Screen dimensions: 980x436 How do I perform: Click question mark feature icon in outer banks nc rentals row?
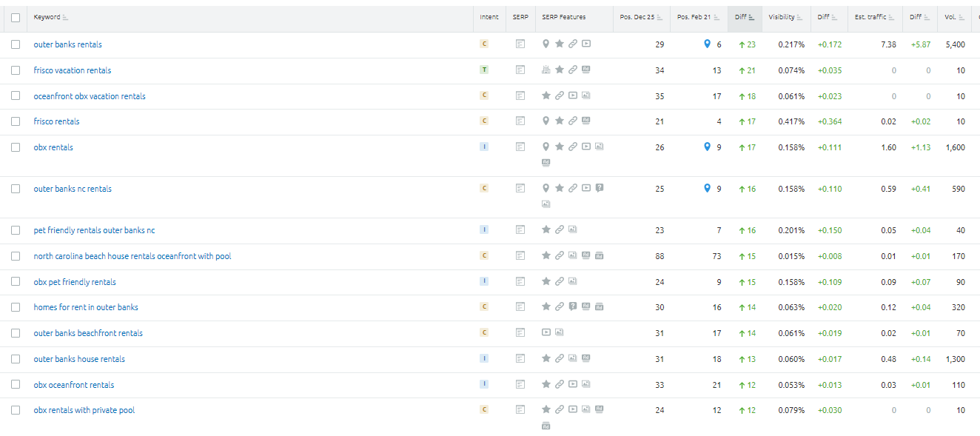click(x=600, y=189)
